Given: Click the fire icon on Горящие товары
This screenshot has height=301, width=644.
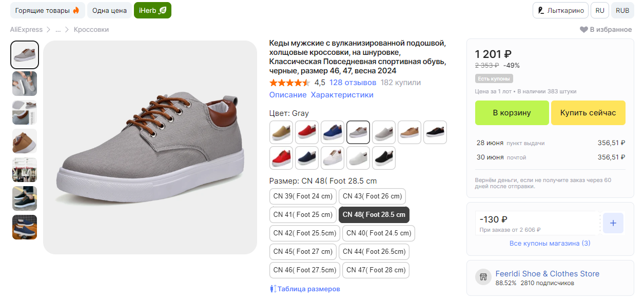Looking at the screenshot, I should (76, 10).
